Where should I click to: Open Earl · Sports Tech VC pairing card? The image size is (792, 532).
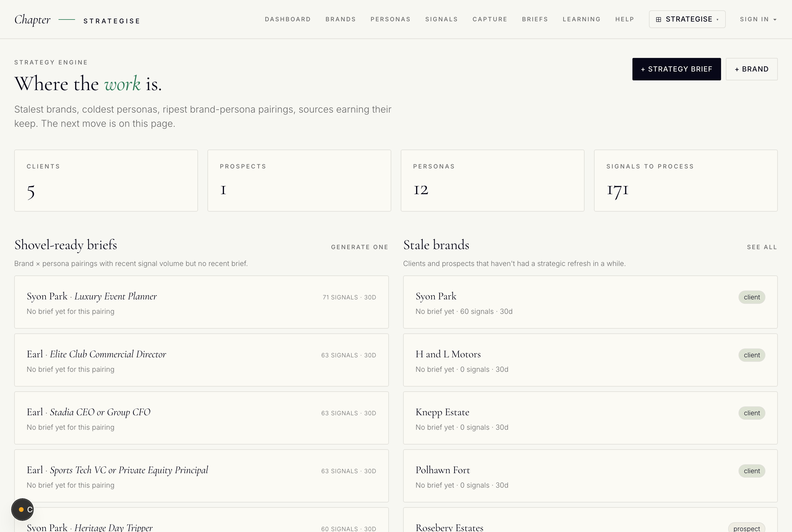[201, 476]
